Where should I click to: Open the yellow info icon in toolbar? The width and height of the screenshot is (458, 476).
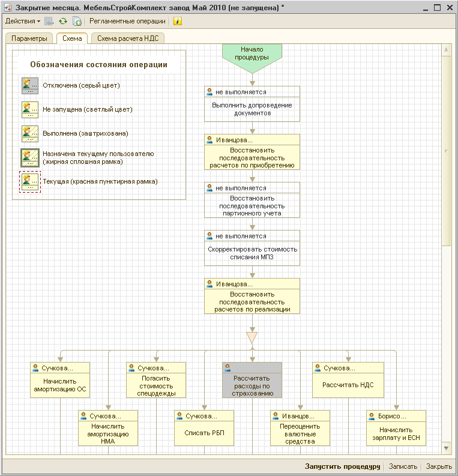tap(178, 21)
